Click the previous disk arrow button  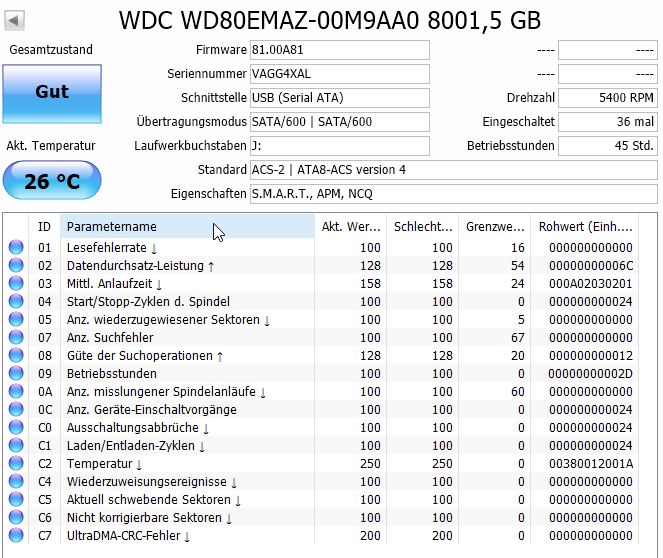[14, 20]
